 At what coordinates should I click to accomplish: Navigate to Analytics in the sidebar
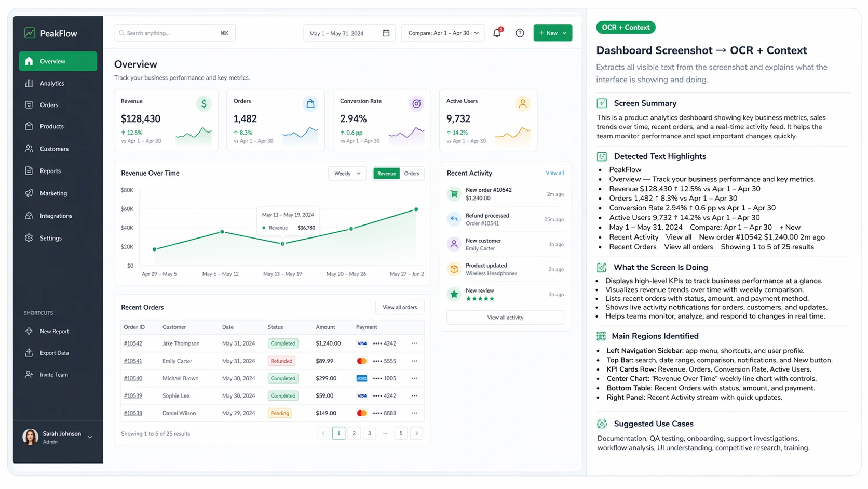[52, 83]
